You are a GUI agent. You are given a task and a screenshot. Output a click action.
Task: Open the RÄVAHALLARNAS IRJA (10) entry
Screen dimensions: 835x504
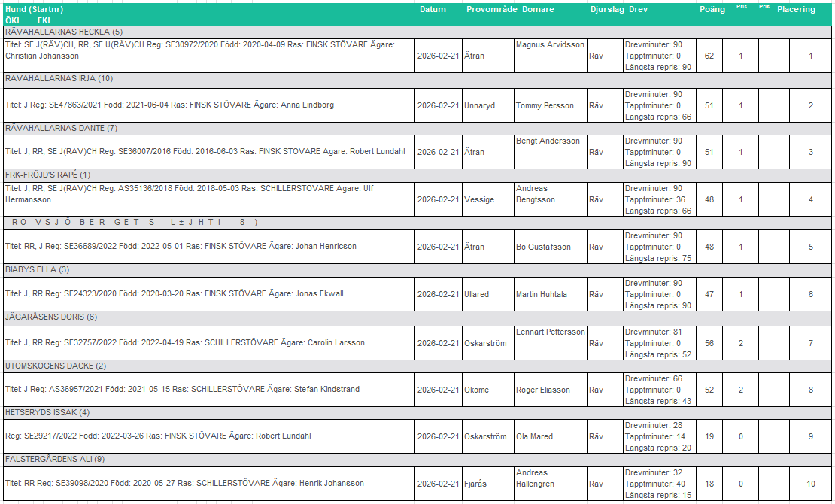click(x=59, y=78)
